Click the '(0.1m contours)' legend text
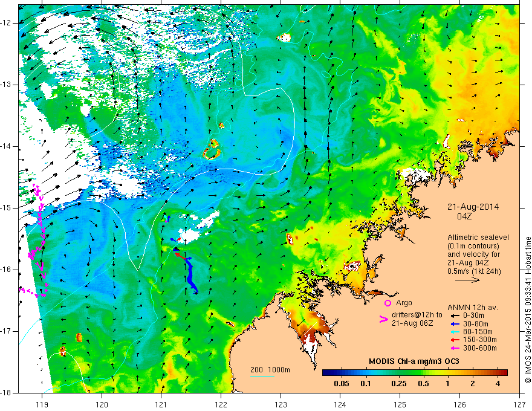Image resolution: width=532 pixels, height=411 pixels. 473,246
